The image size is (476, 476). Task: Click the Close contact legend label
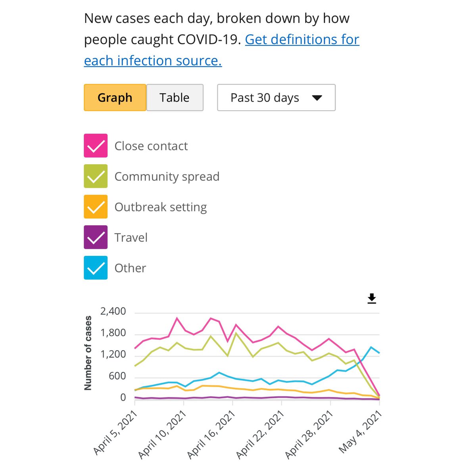(151, 146)
